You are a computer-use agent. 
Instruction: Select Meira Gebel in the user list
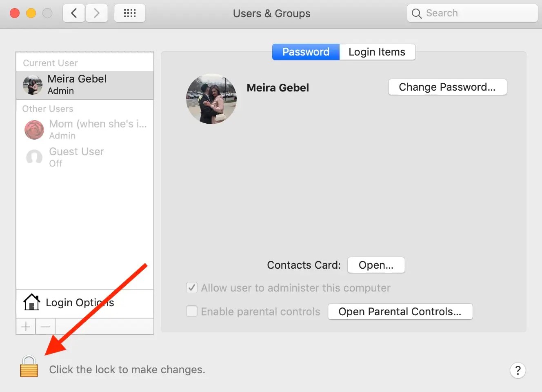(x=85, y=85)
